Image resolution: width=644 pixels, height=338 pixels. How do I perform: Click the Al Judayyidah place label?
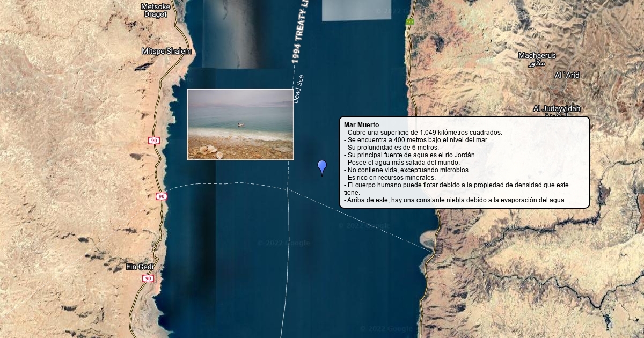(557, 109)
